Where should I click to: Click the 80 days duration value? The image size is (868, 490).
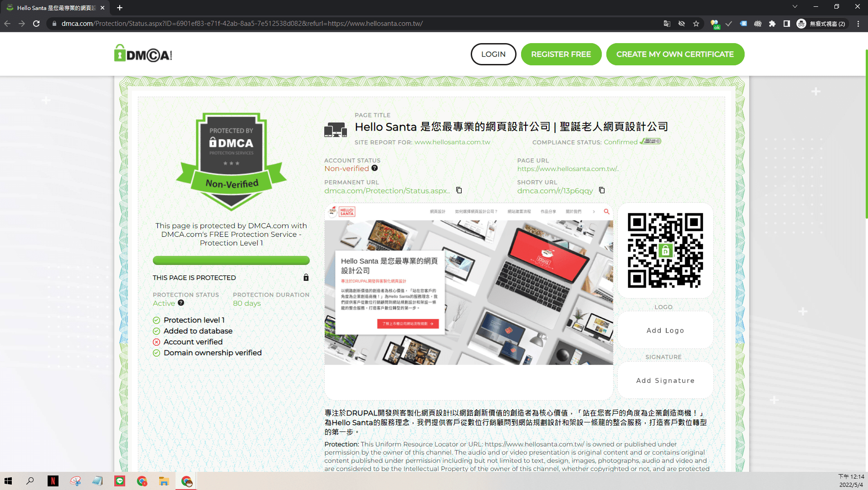point(247,303)
